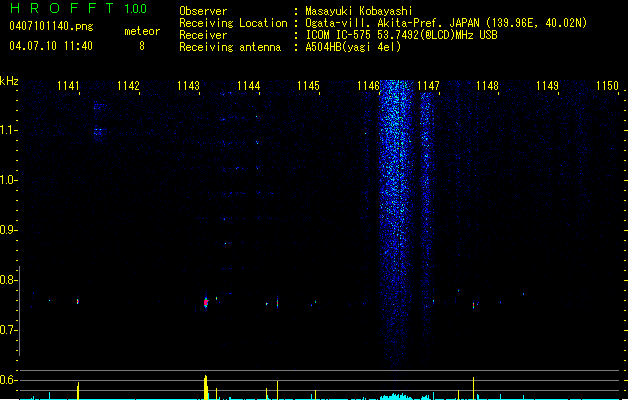Viewport: 629px width, 400px height.
Task: Click the Receiver label
Action: pyautogui.click(x=203, y=35)
